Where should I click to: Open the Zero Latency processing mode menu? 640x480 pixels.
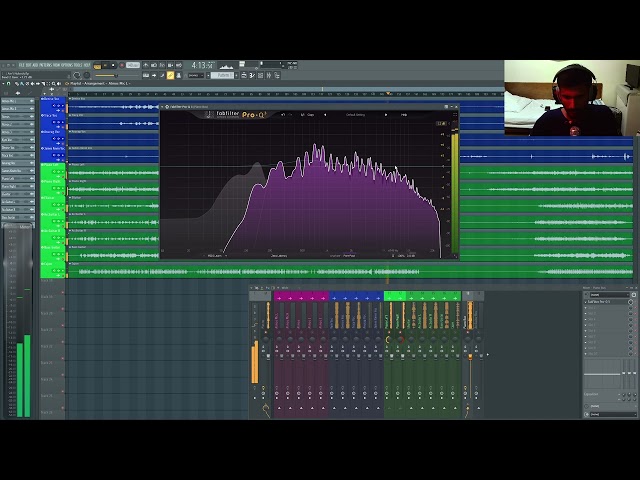click(279, 256)
